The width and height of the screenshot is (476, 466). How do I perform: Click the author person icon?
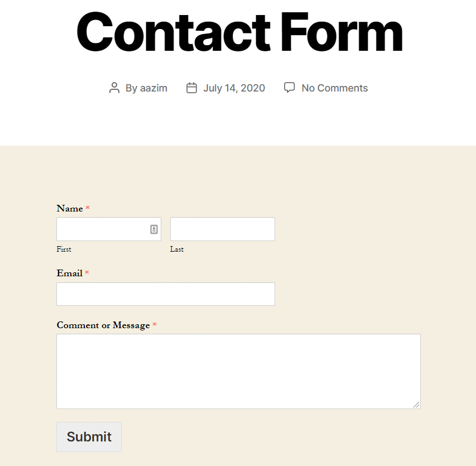click(114, 88)
